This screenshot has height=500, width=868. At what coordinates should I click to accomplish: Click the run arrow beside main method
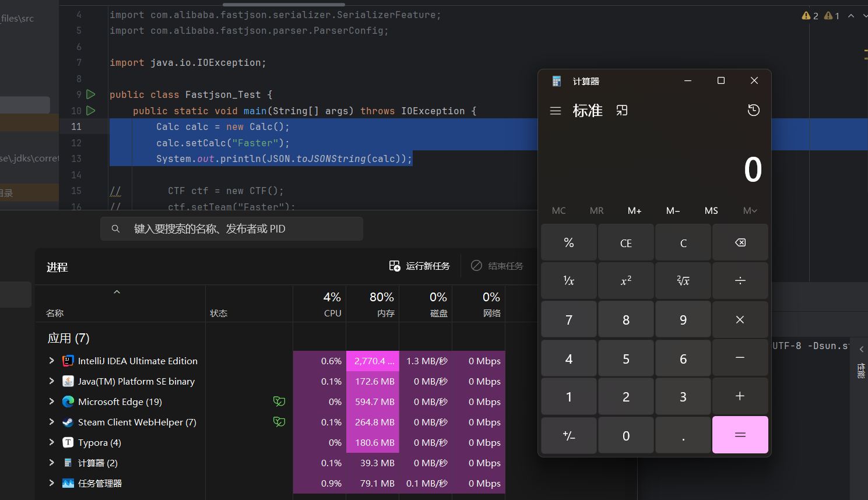tap(91, 110)
